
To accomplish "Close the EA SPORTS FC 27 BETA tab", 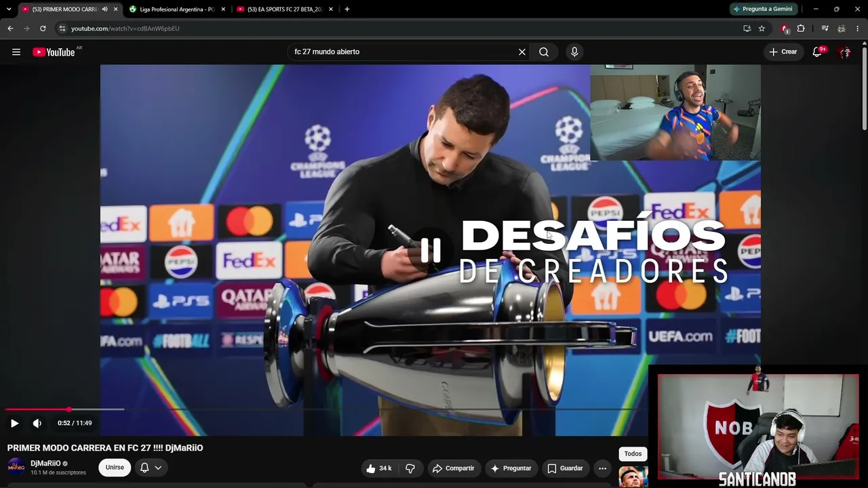I will 330,9.
